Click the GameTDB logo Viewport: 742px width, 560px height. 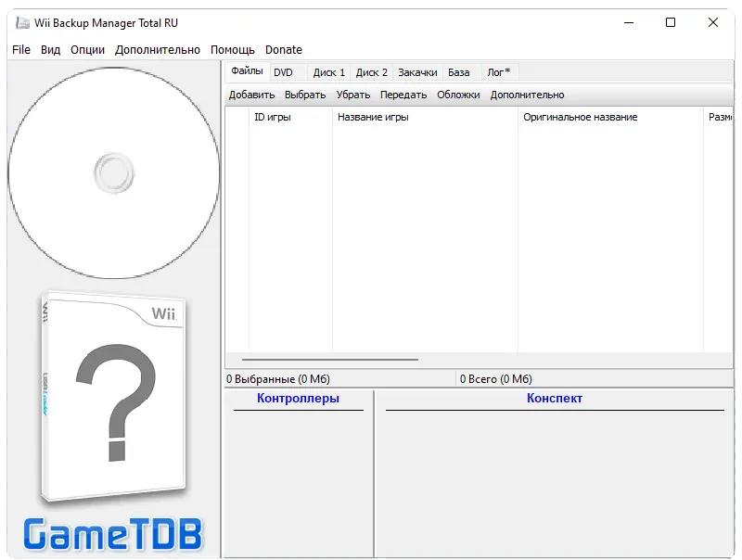(x=113, y=534)
